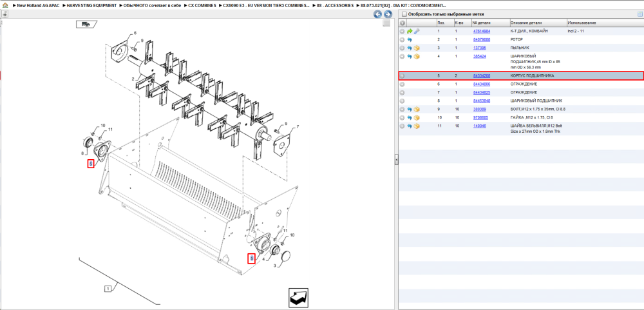Click the large arrow icon below the diagram
The height and width of the screenshot is (310, 644).
coord(298,298)
